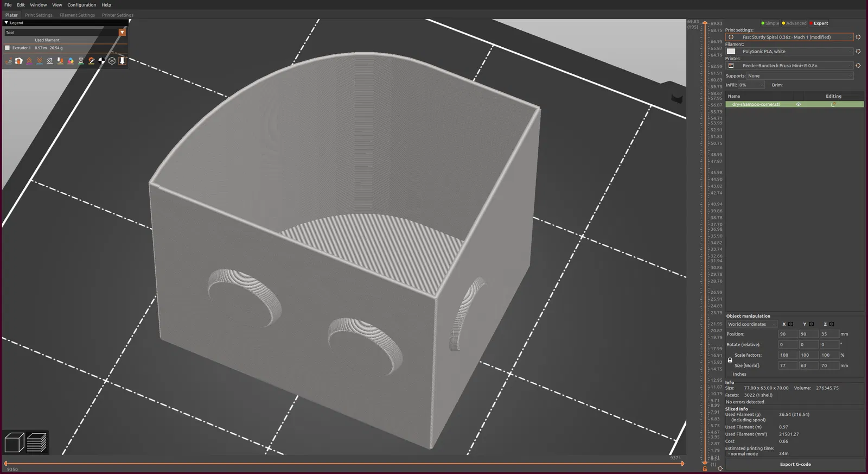This screenshot has height=474, width=868.
Task: Toggle center of gravity marker icon
Action: coord(101,61)
